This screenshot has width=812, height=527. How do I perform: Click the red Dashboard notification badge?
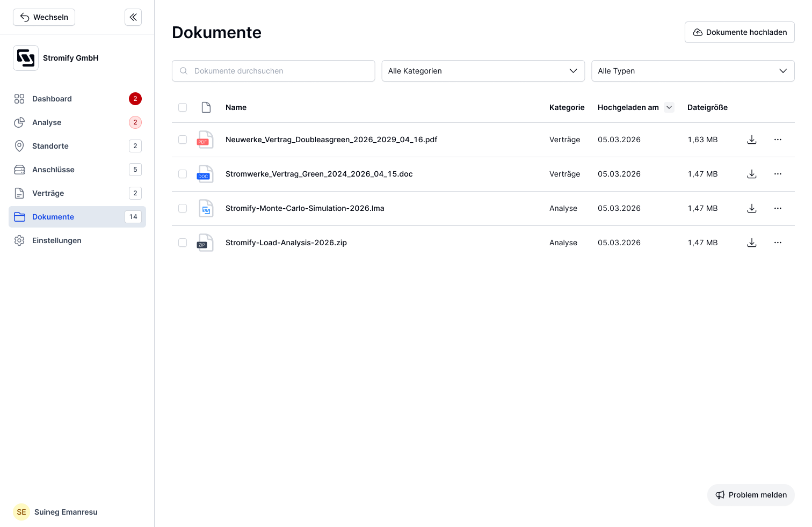point(135,99)
